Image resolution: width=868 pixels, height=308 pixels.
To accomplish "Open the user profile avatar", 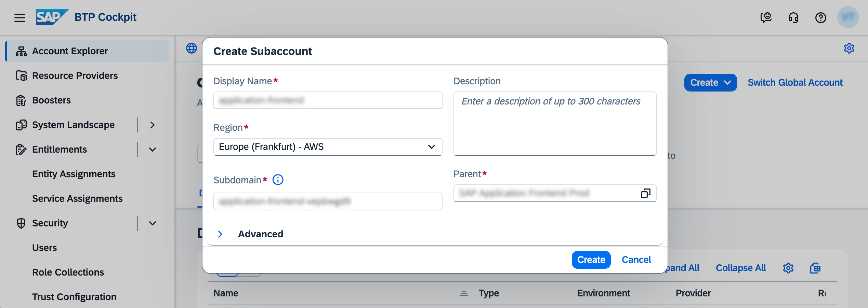I will (848, 17).
